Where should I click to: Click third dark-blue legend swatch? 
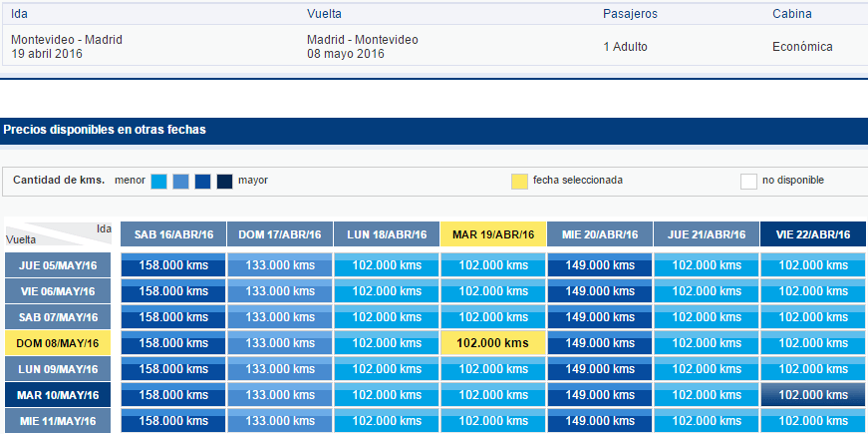202,182
